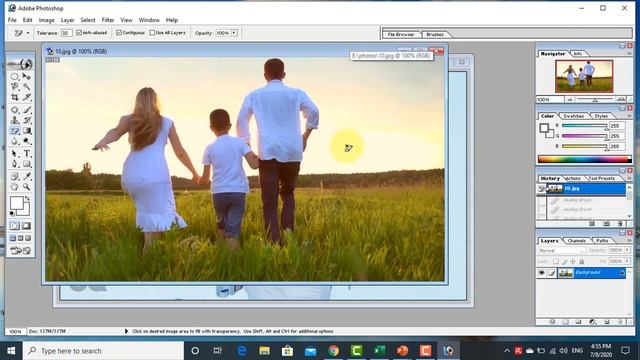This screenshot has width=640, height=360.
Task: Select the History Brush tool
Action: click(x=27, y=120)
